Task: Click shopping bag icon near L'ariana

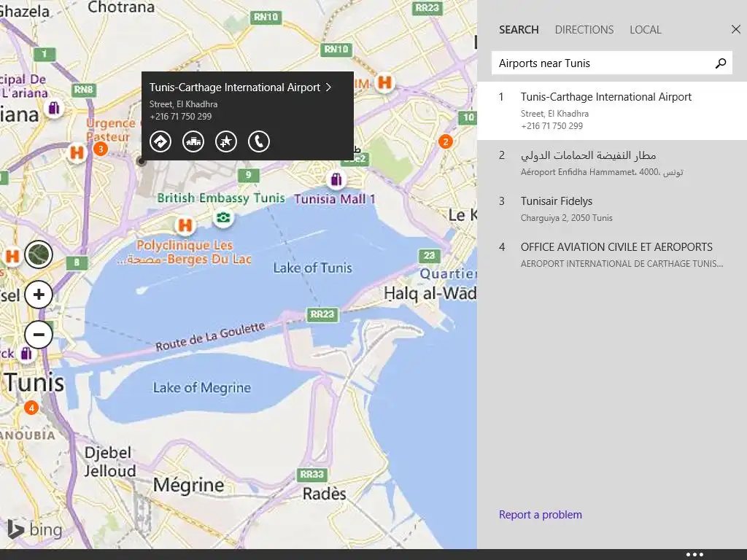Action: click(x=54, y=108)
